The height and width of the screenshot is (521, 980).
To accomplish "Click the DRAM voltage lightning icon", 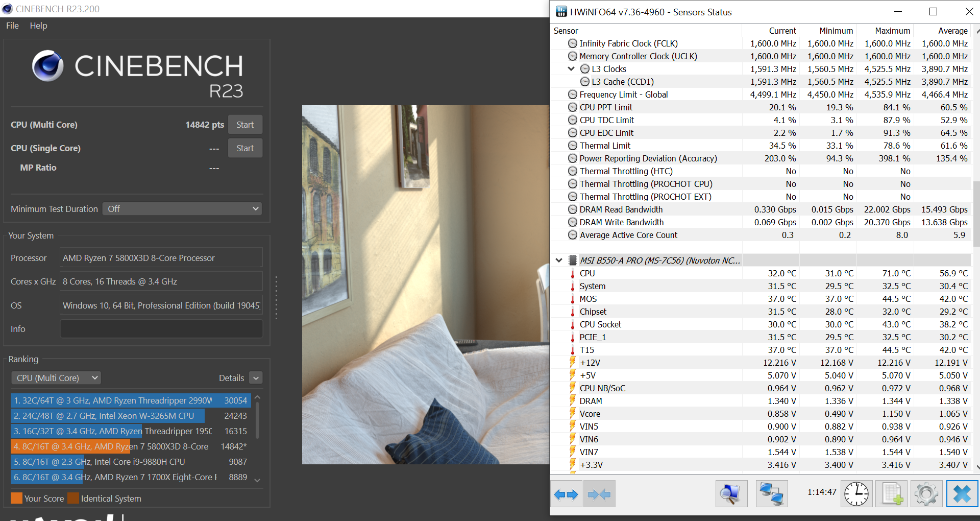I will (573, 400).
